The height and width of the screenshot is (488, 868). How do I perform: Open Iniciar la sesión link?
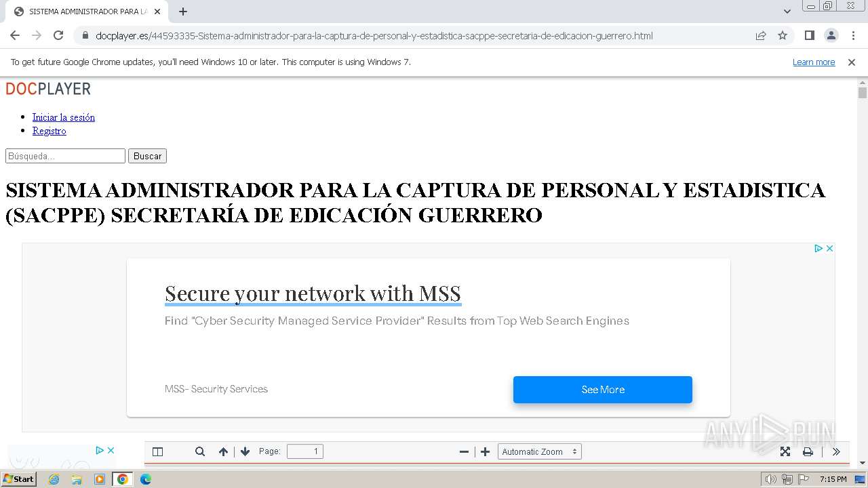pos(64,117)
